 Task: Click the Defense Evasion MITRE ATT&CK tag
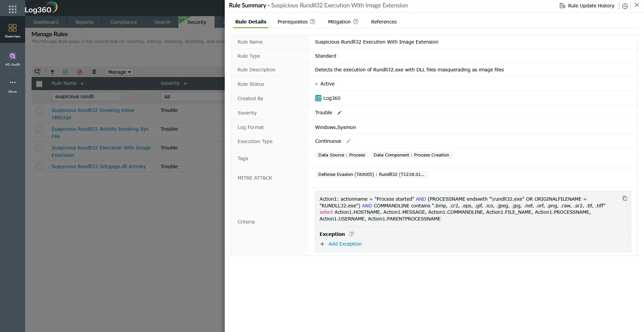point(371,175)
